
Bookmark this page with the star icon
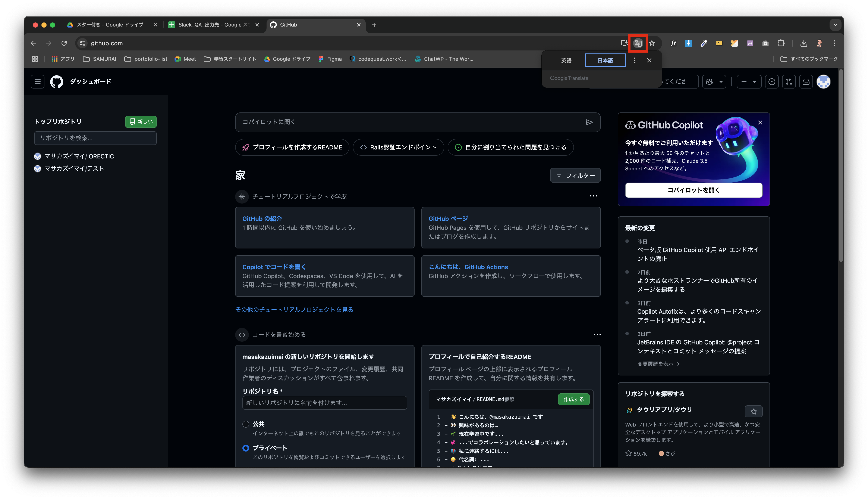coord(652,43)
